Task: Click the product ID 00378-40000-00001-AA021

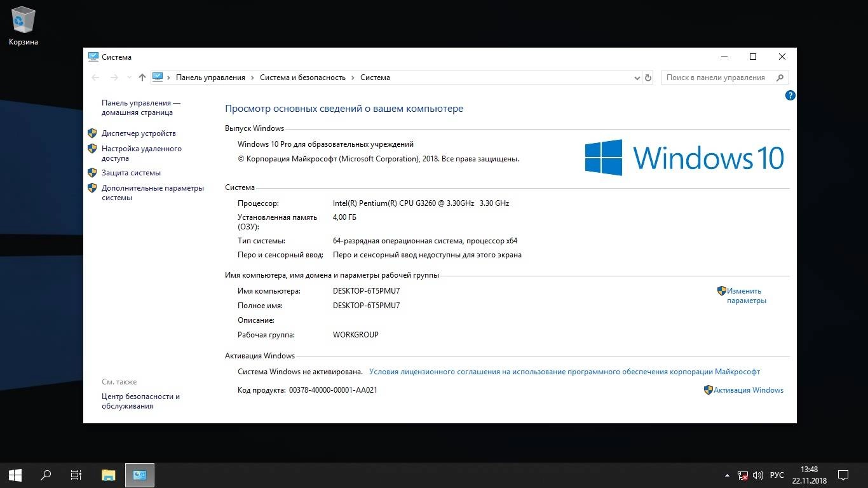Action: click(333, 390)
